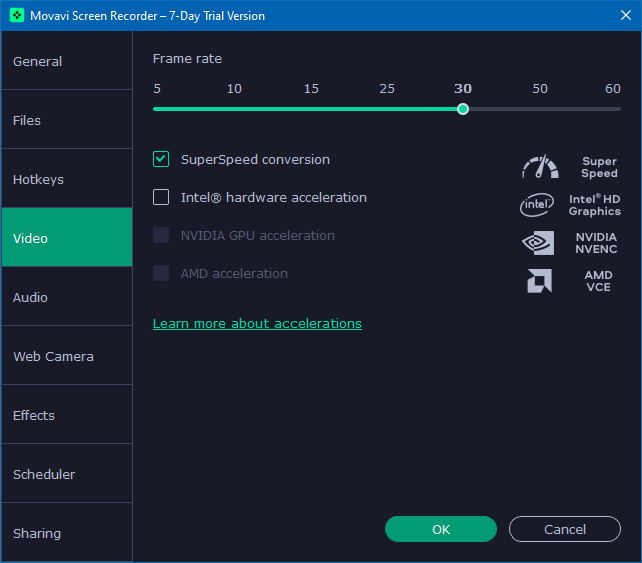This screenshot has height=563, width=642.
Task: Enable Intel hardware acceleration checkbox
Action: (161, 197)
